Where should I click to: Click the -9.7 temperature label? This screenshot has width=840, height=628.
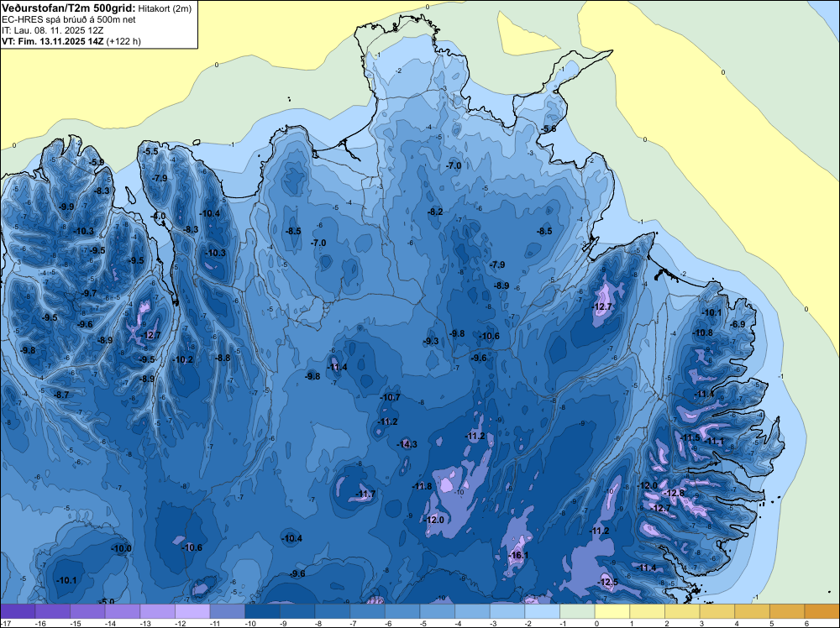click(x=90, y=293)
